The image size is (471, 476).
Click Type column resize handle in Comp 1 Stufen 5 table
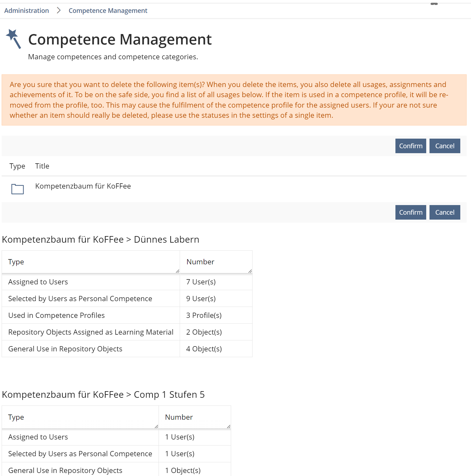(156, 426)
